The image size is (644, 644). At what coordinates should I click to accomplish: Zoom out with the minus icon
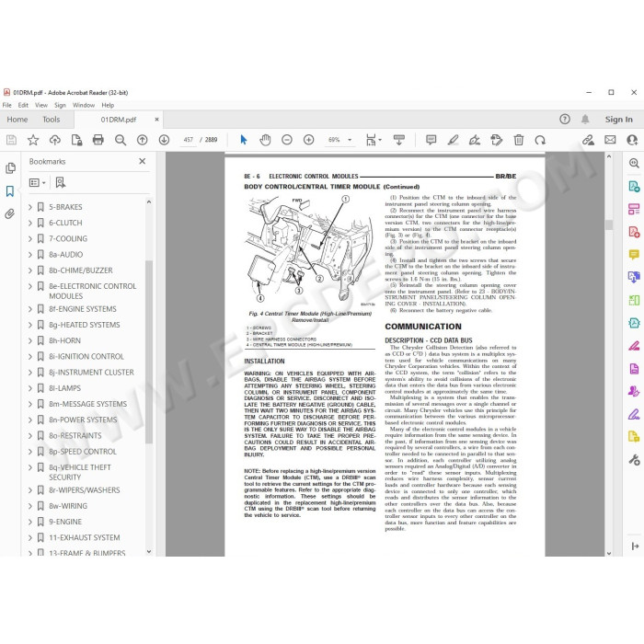pyautogui.click(x=287, y=140)
